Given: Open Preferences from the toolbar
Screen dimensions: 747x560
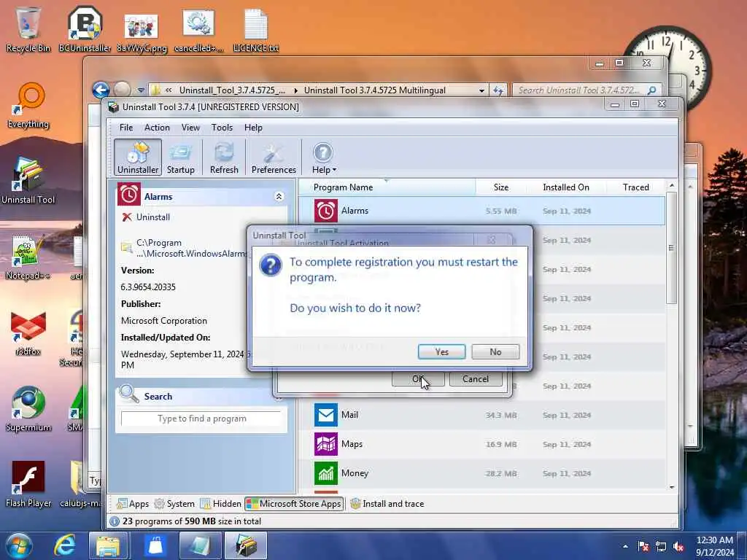Looking at the screenshot, I should click(274, 157).
